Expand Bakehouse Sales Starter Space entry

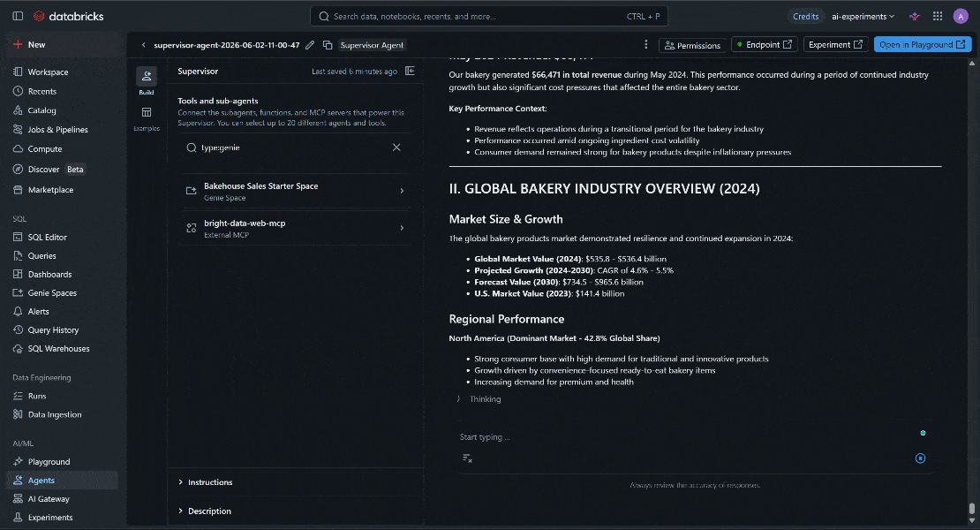tap(294, 192)
